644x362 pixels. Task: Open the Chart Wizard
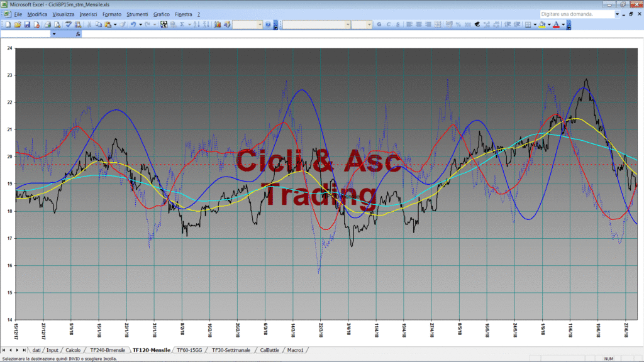[217, 25]
